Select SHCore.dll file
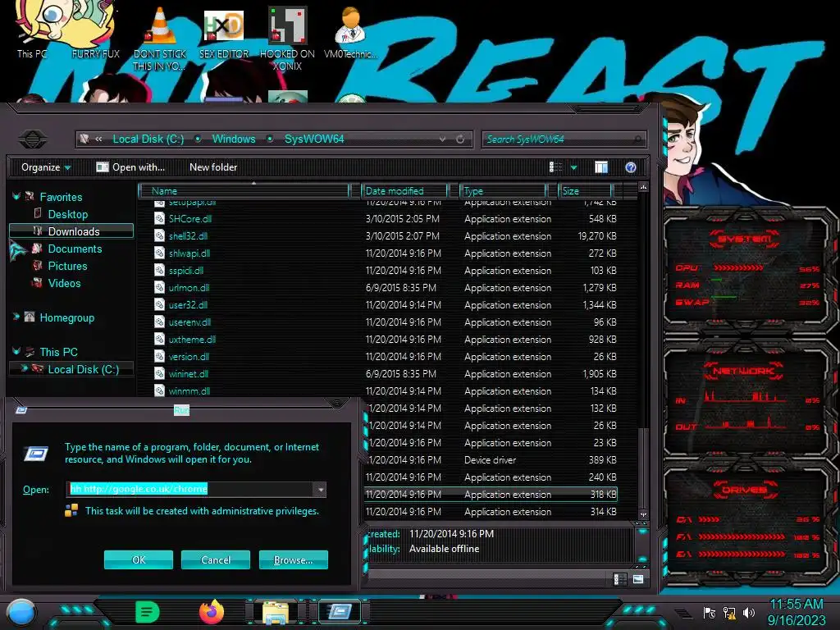The height and width of the screenshot is (630, 840). (190, 219)
